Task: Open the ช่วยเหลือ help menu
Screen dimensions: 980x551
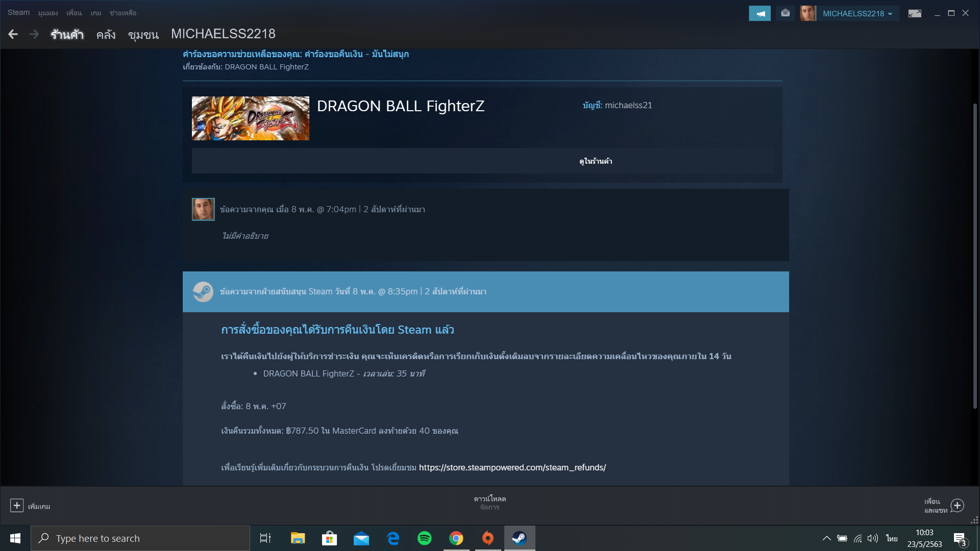Action: click(x=122, y=13)
